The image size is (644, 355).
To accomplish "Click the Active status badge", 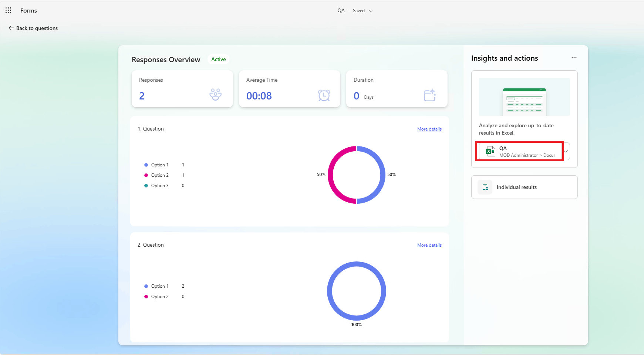I will point(218,59).
